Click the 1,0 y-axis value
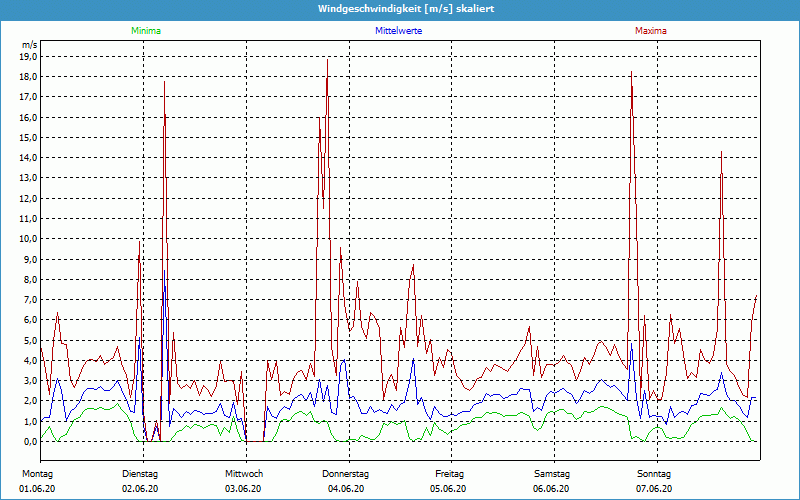Screen dimensions: 800x500 [30, 421]
